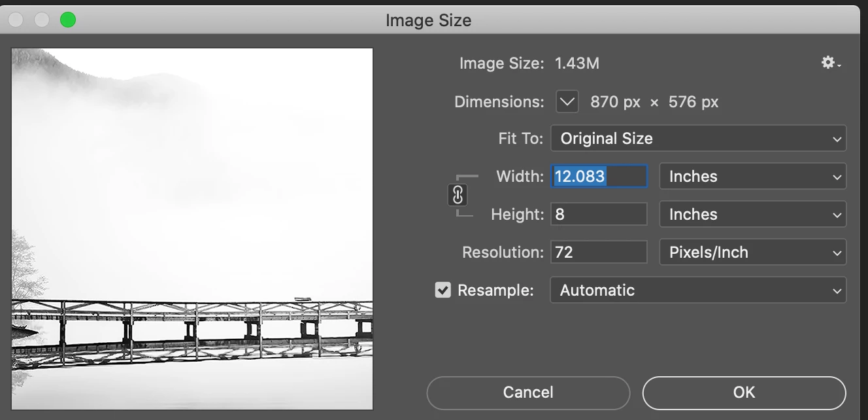
Task: Change the Pixels/Inch resolution unit dropdown
Action: pyautogui.click(x=752, y=253)
